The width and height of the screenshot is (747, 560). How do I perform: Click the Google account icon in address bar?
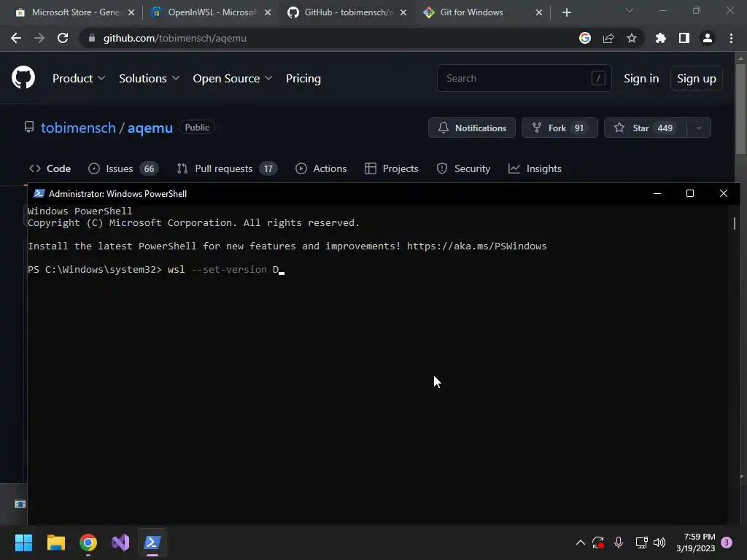[x=585, y=38]
